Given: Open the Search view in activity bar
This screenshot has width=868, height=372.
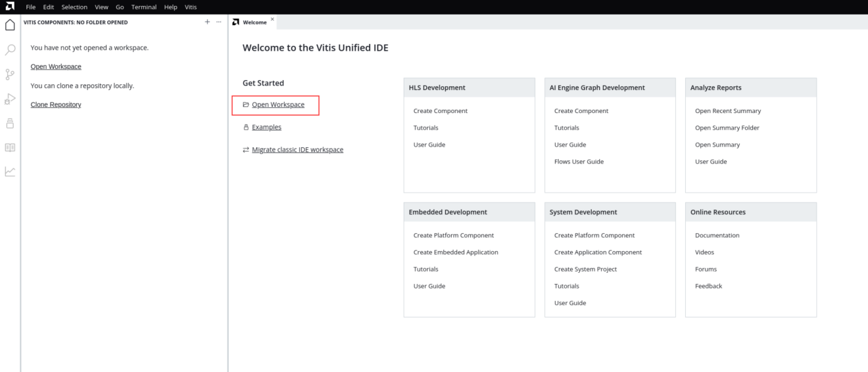Looking at the screenshot, I should point(10,49).
